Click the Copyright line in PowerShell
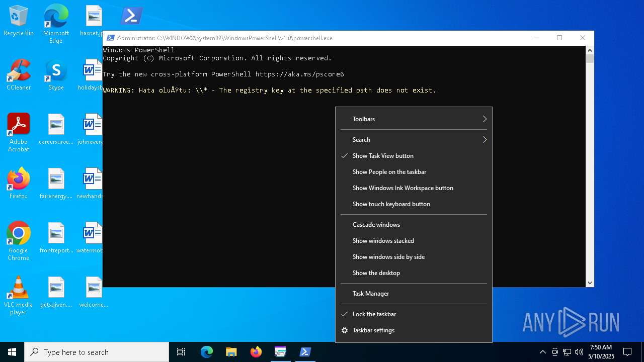This screenshot has width=644, height=362. (217, 58)
